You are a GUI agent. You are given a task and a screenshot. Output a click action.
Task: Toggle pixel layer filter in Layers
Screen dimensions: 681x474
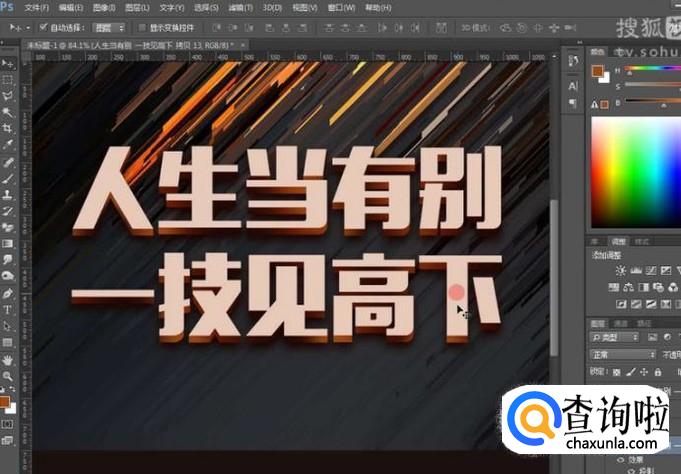[x=652, y=337]
